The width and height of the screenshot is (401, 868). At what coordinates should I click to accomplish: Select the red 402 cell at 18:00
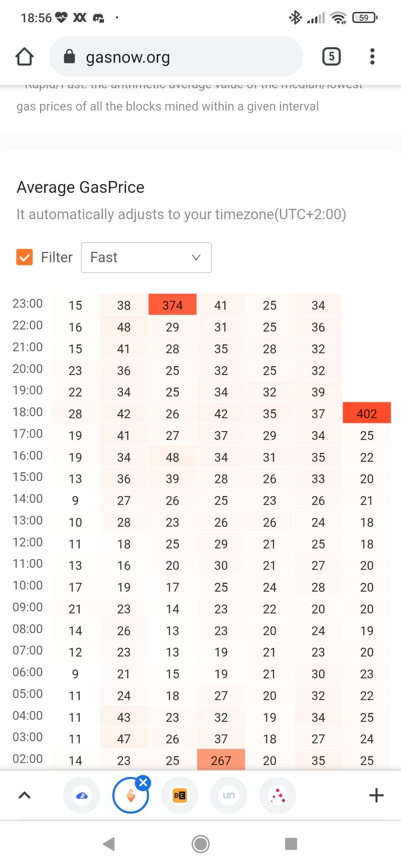366,413
